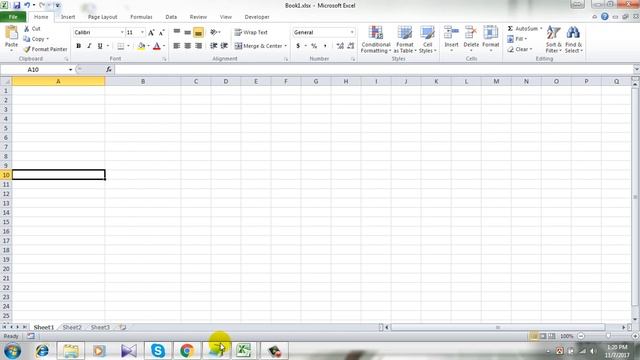Expand the General number format dropdown
Image resolution: width=640 pixels, height=360 pixels.
352,32
